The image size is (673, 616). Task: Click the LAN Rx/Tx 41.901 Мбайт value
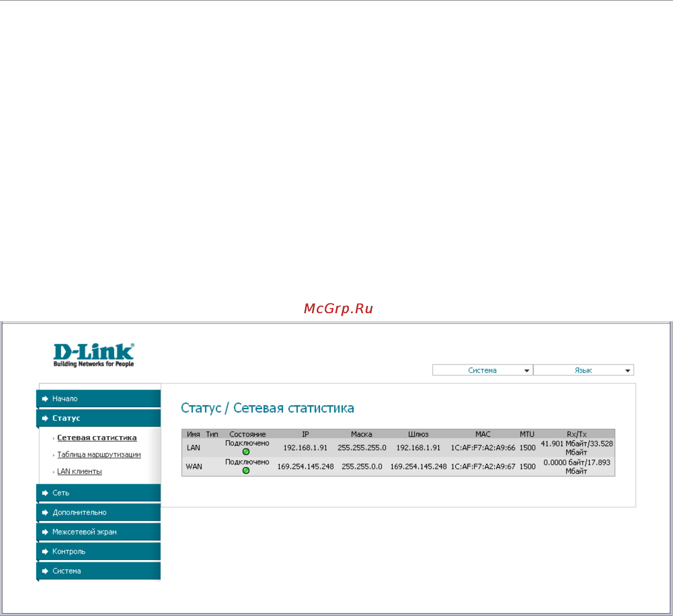577,448
